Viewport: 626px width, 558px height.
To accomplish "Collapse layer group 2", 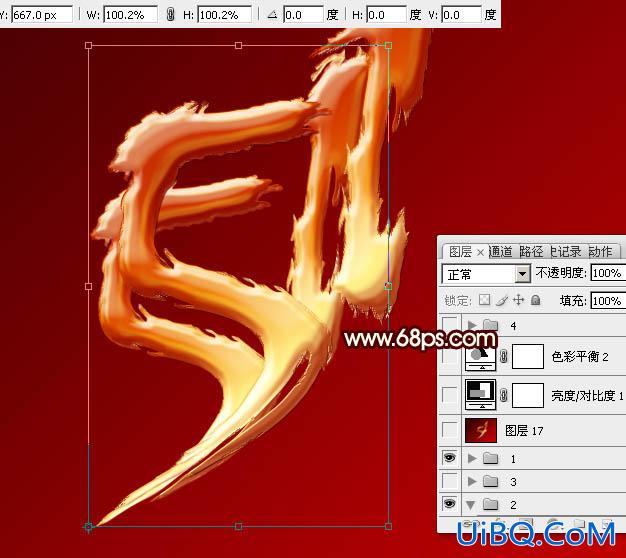I will pos(471,505).
